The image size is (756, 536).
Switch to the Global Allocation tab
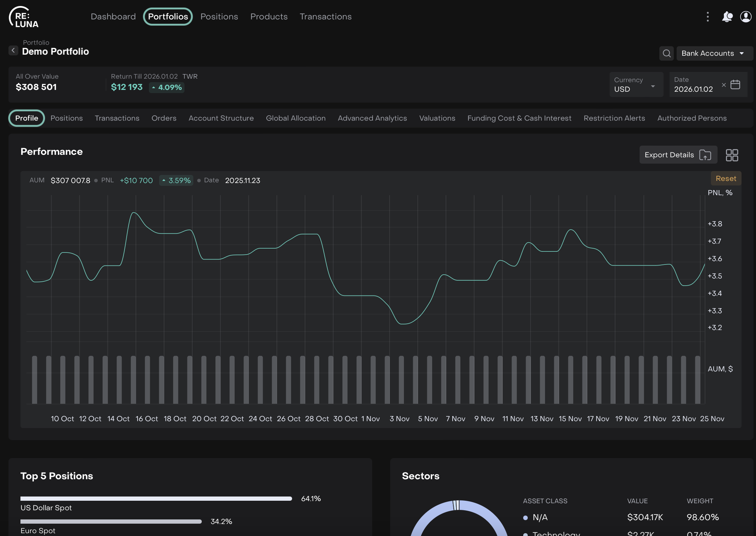295,118
